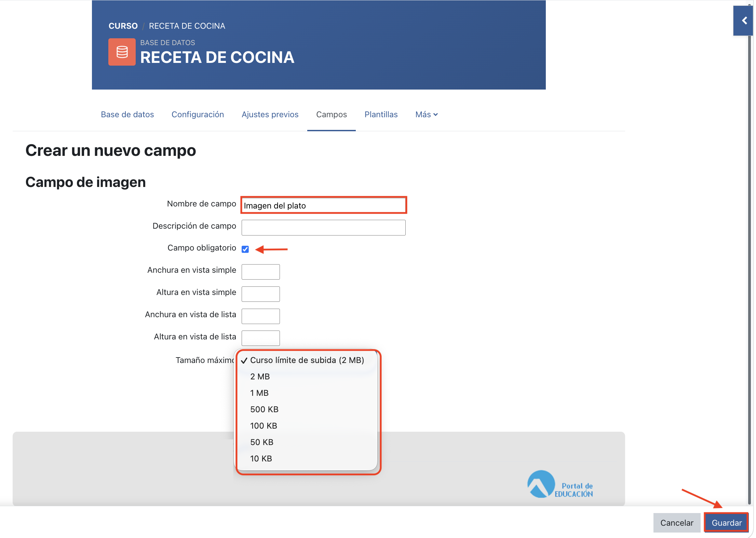Image resolution: width=756 pixels, height=538 pixels.
Task: Click the Guardar button
Action: 727,523
